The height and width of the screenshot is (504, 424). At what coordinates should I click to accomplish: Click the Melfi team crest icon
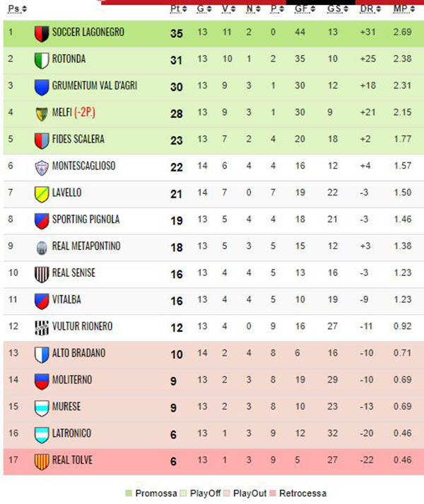pyautogui.click(x=42, y=114)
